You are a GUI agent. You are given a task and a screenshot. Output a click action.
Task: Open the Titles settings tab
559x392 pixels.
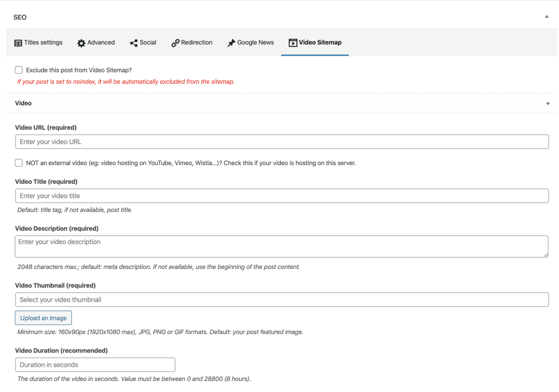pyautogui.click(x=38, y=42)
